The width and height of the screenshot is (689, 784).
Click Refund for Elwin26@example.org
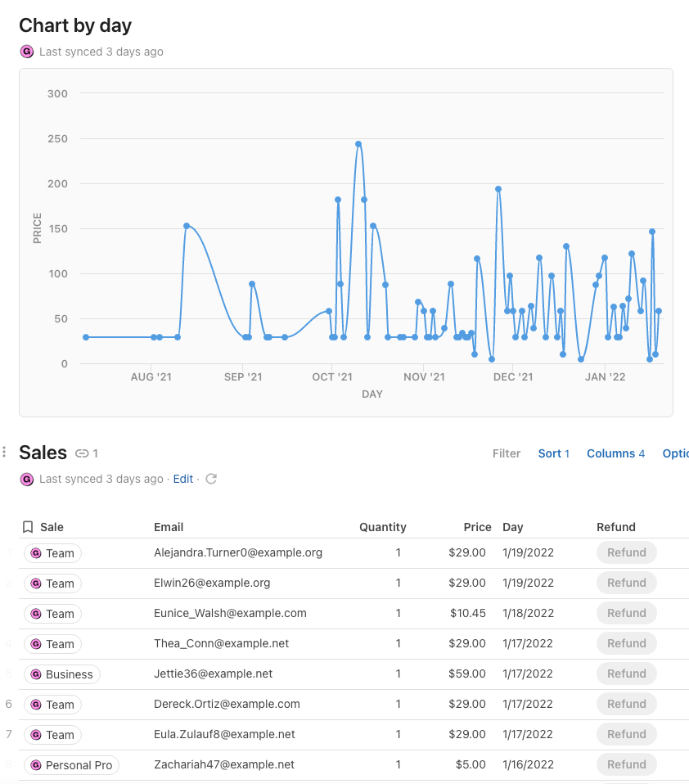[x=627, y=583]
